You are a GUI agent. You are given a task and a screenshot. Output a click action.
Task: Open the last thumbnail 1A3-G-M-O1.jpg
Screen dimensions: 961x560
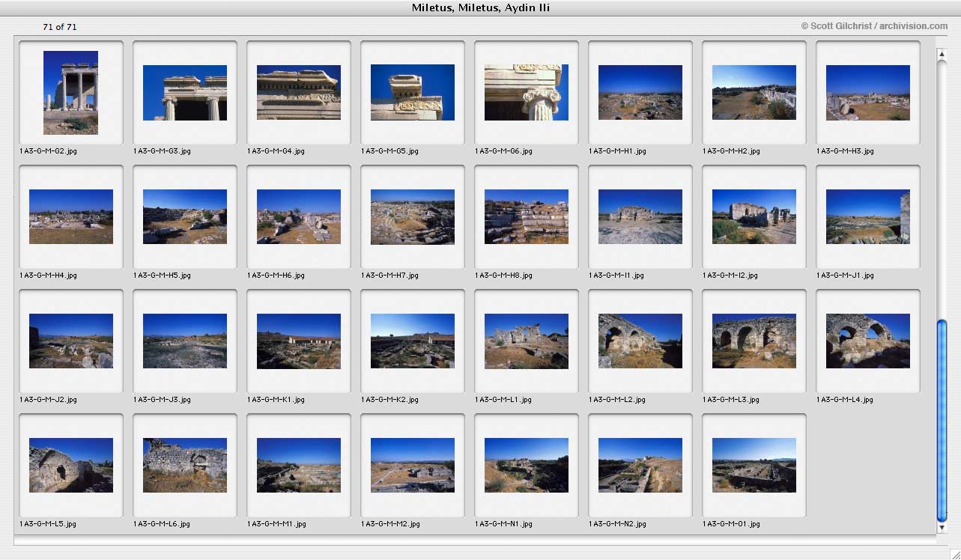pyautogui.click(x=754, y=466)
